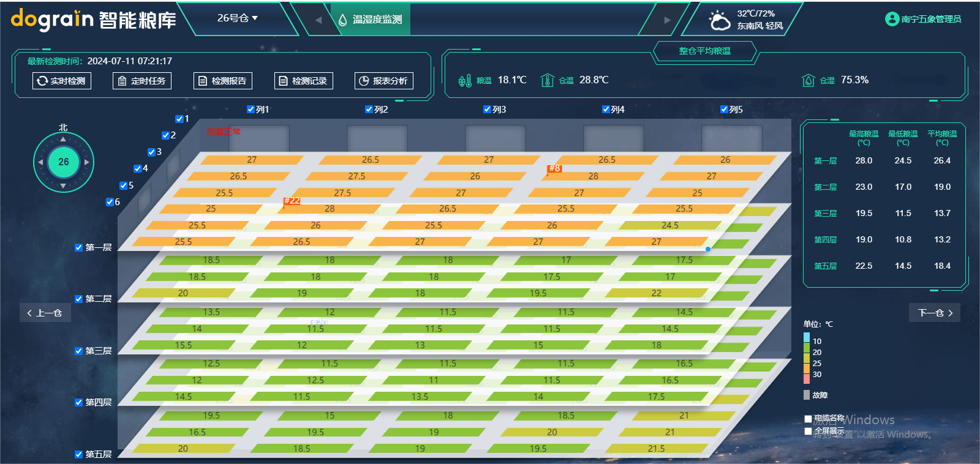Click the scheduled task clipboard icon
The width and height of the screenshot is (980, 464).
click(x=122, y=81)
